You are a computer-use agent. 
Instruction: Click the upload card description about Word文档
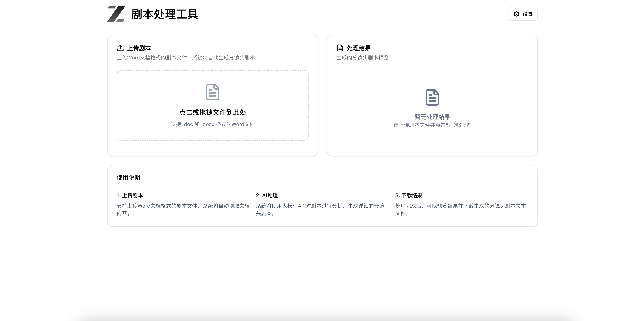pyautogui.click(x=186, y=58)
